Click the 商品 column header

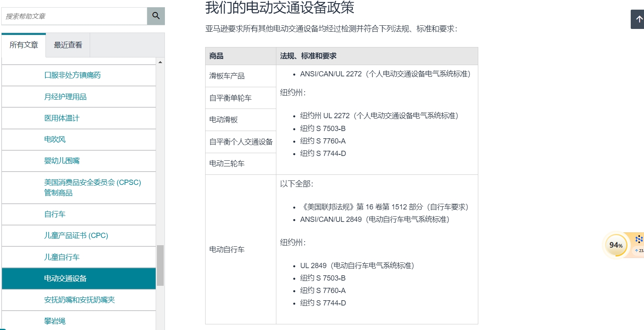click(241, 56)
